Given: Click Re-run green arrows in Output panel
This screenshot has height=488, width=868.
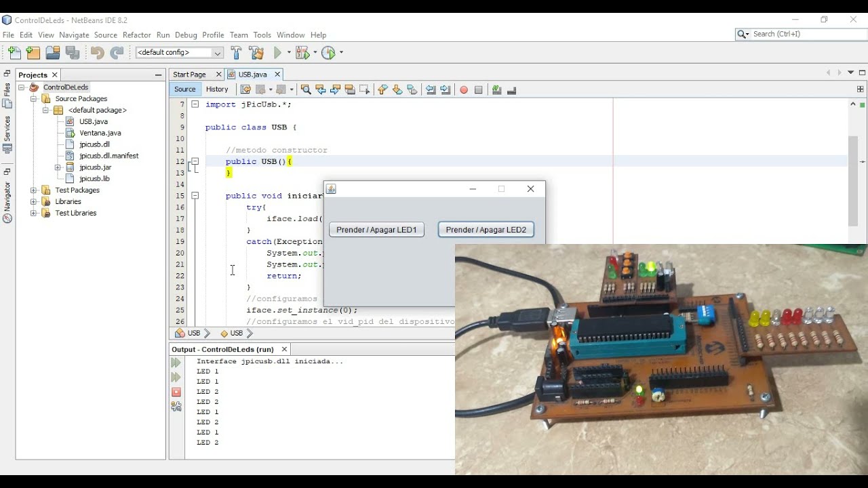Looking at the screenshot, I should [x=176, y=363].
